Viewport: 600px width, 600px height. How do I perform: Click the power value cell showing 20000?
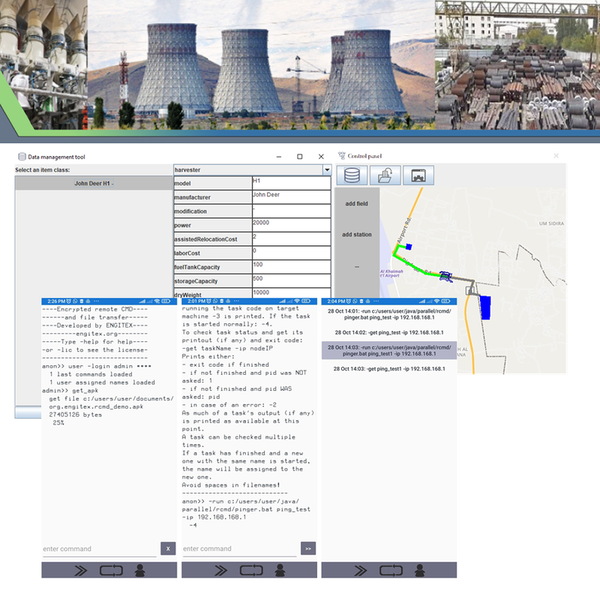click(290, 225)
